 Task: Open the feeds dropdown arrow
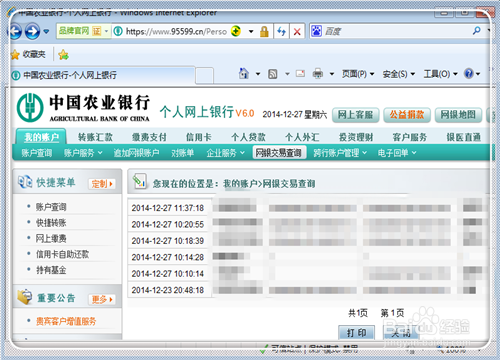287,74
